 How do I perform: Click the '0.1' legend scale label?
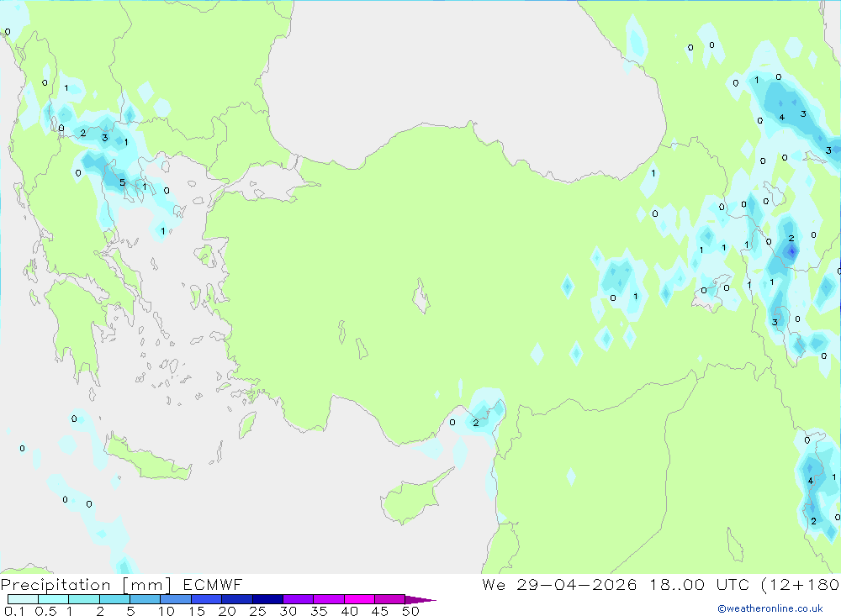14,611
